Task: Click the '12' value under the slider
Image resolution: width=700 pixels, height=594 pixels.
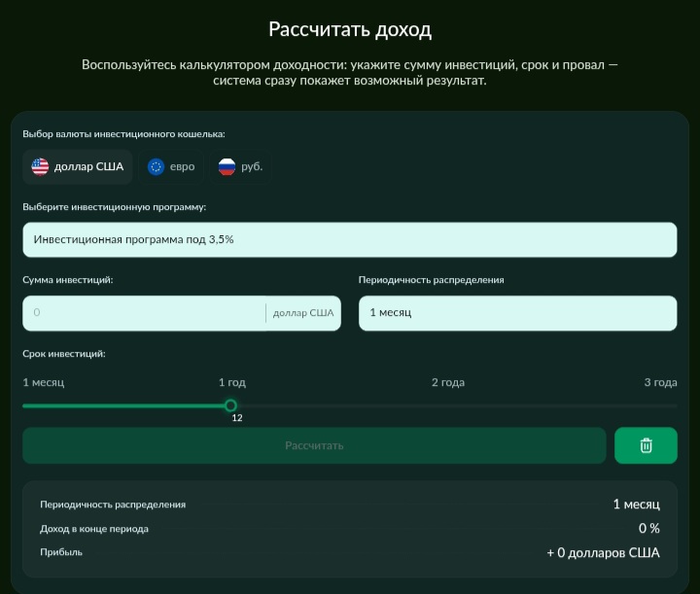Action: coord(237,418)
